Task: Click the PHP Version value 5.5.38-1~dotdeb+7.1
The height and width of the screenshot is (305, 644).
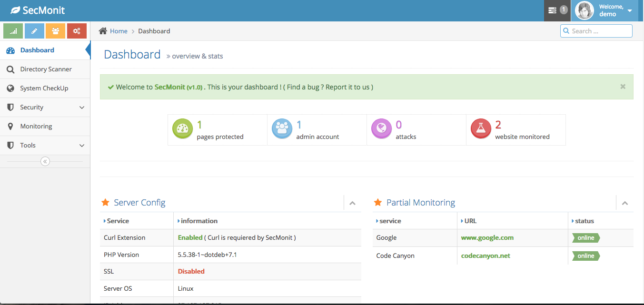Action: 207,255
